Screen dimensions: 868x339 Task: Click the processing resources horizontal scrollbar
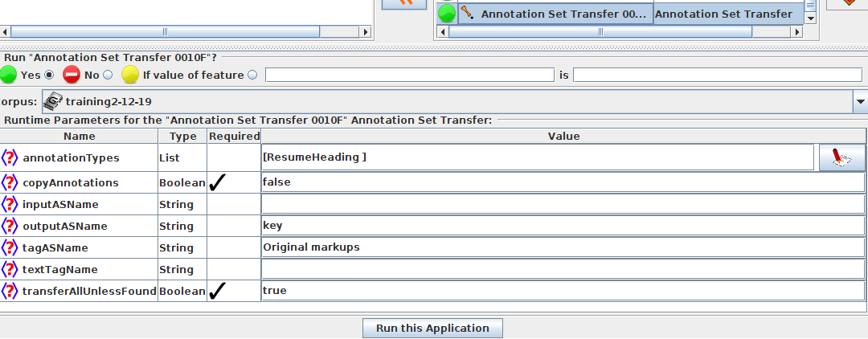(600, 32)
